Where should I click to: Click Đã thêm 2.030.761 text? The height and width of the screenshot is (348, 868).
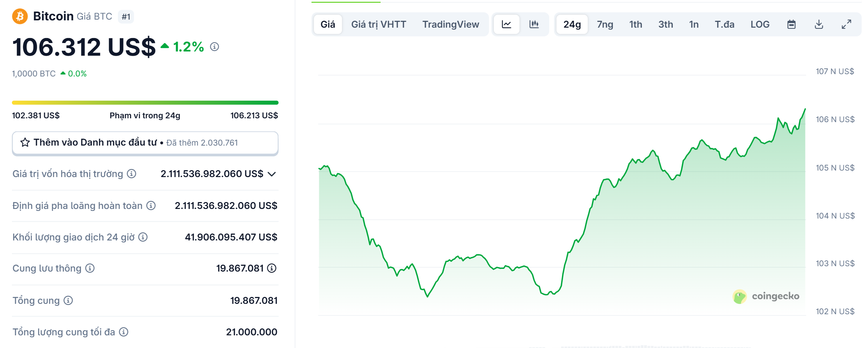(x=202, y=143)
